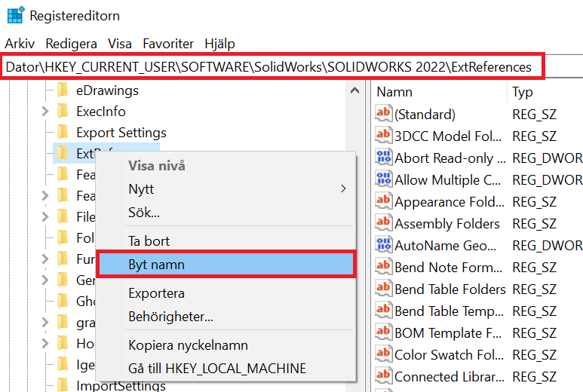
Task: Click the eDrawings folder icon
Action: (64, 90)
